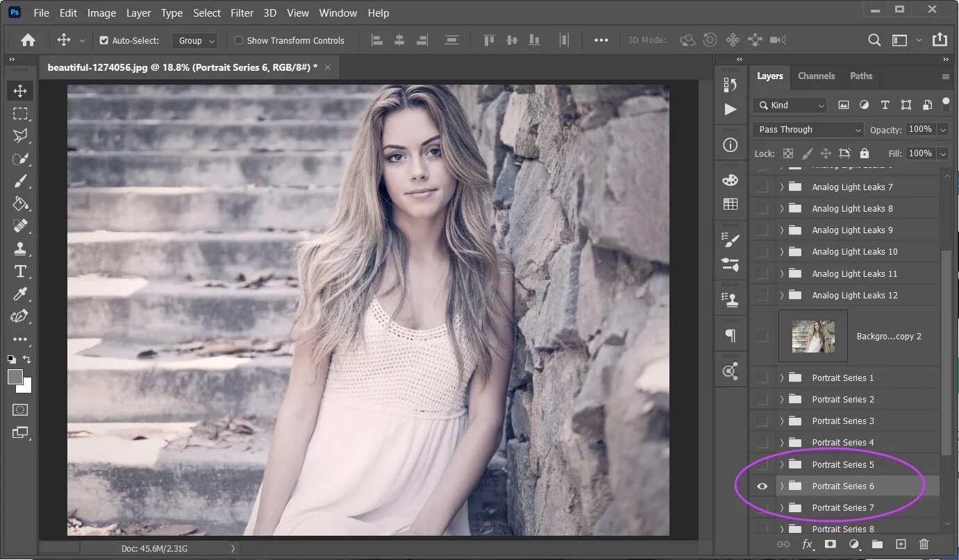Image resolution: width=959 pixels, height=560 pixels.
Task: Select the Analog Light Leaks 10 group
Action: (854, 252)
